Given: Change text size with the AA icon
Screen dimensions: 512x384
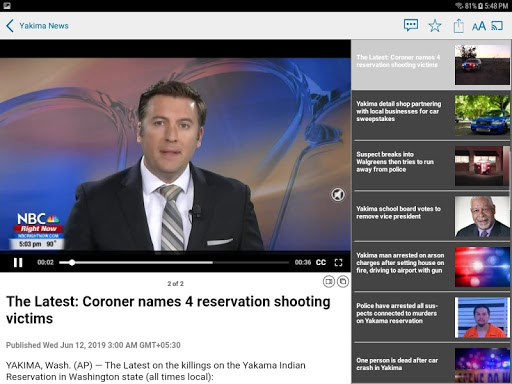Looking at the screenshot, I should (479, 26).
